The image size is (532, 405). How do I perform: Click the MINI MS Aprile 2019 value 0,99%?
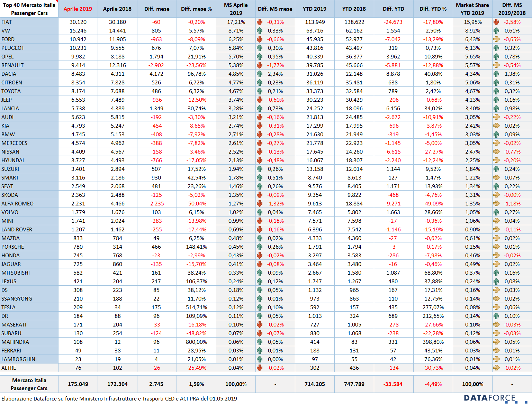236,221
